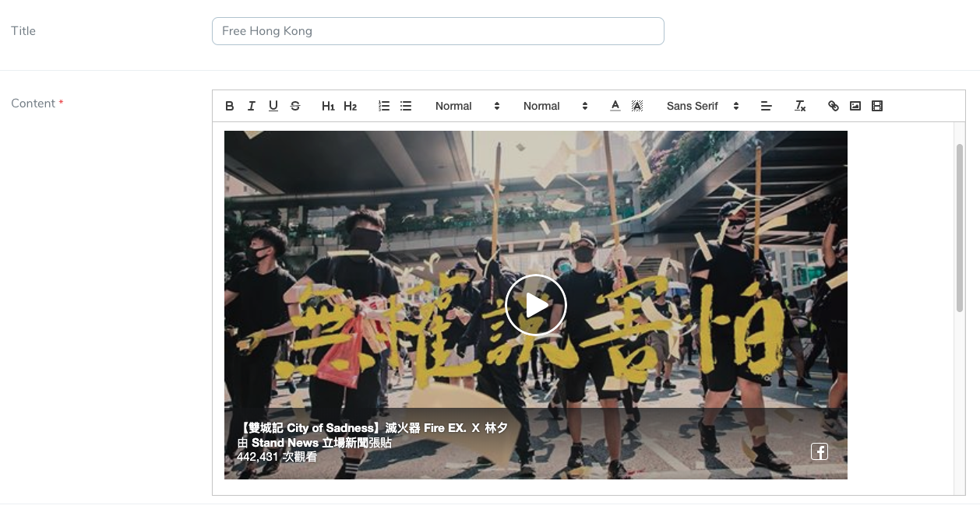Apply Heading 1 style
Viewport: 980px width, 509px height.
328,106
